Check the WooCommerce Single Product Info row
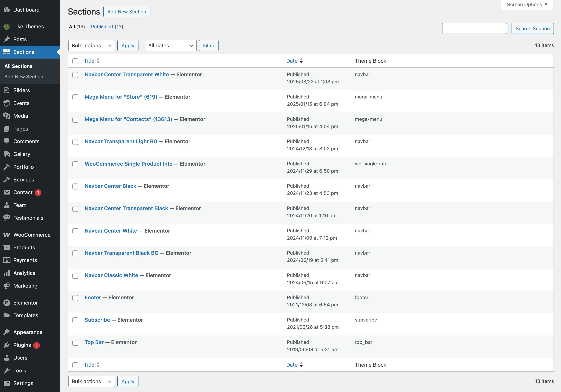561x392 pixels. [76, 164]
